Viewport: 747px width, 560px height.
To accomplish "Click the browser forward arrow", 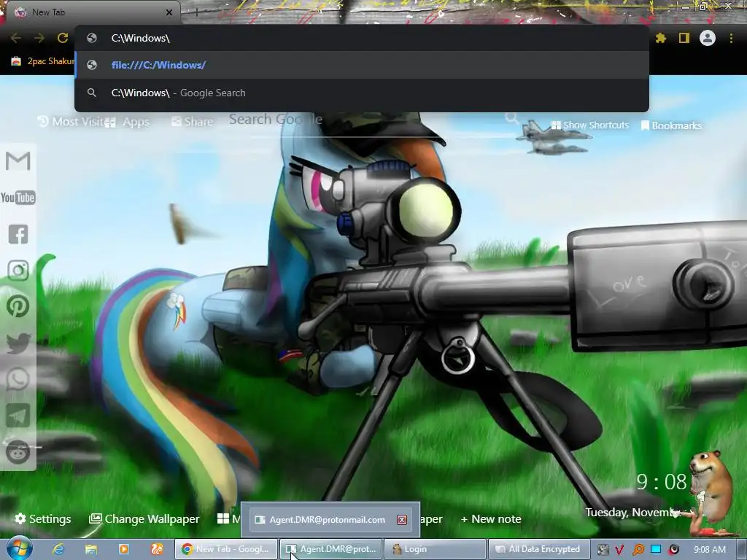I will pos(39,38).
